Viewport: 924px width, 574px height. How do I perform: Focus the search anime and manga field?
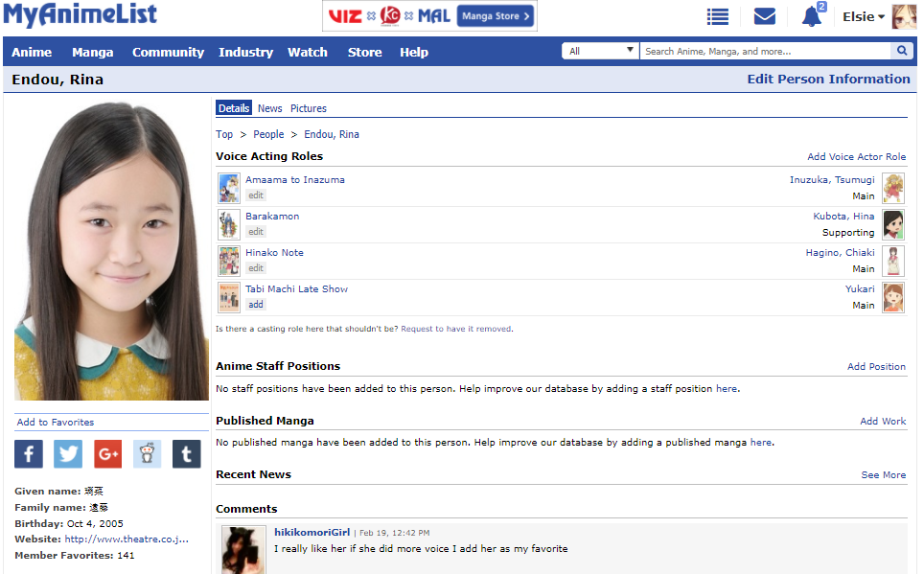point(765,51)
